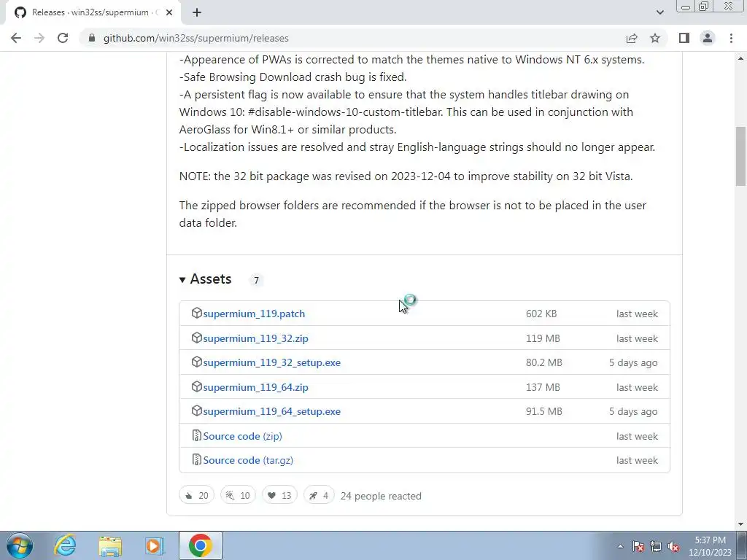Click the address bar URL field
The height and width of the screenshot is (560, 747).
pos(352,38)
